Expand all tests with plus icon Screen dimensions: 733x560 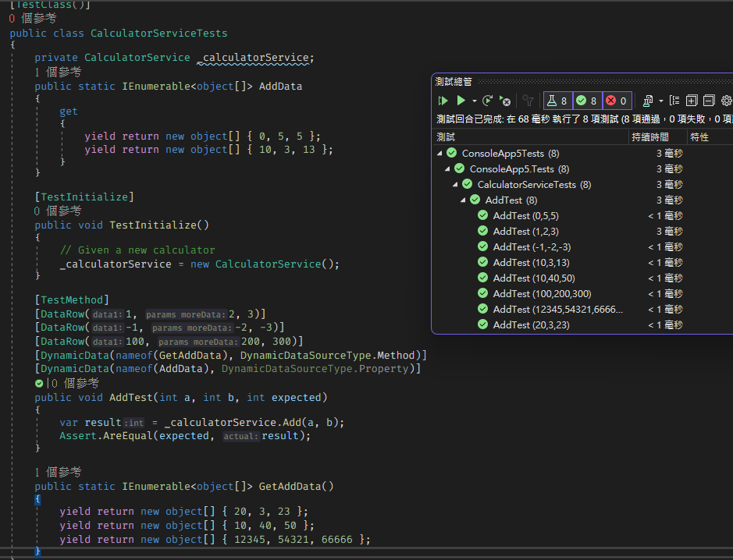point(692,101)
